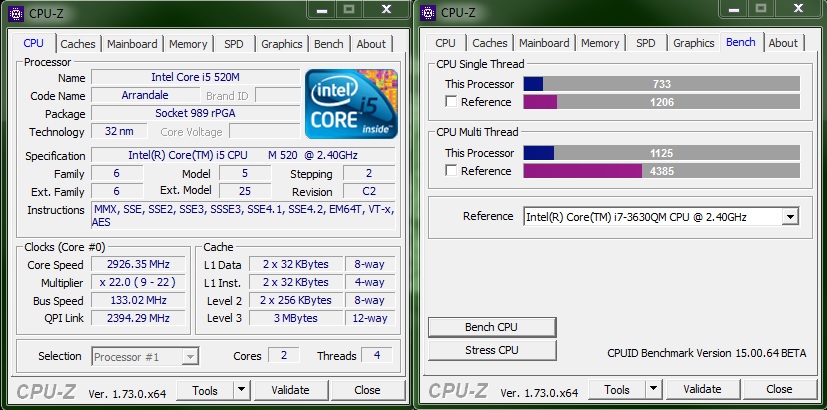Open Mainboard tab in Bench window

[x=544, y=43]
